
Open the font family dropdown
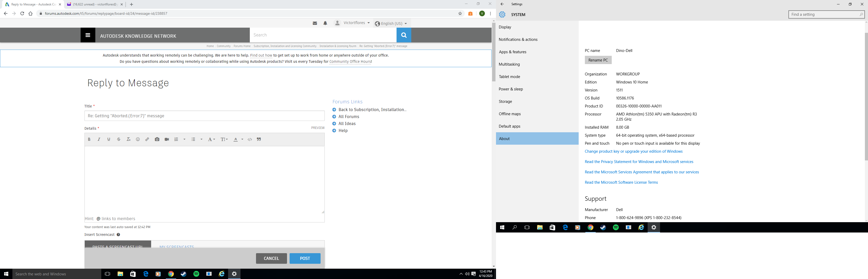[x=211, y=139]
